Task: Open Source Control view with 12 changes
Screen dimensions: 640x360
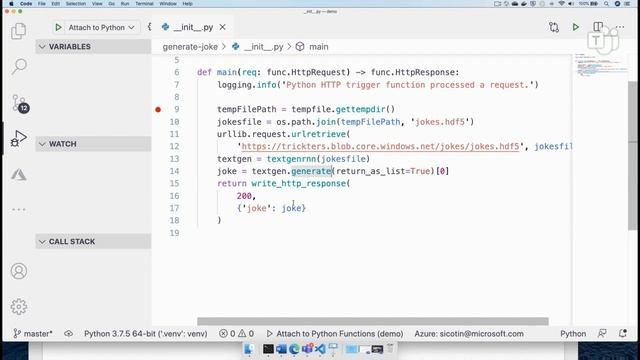Action: (x=20, y=103)
